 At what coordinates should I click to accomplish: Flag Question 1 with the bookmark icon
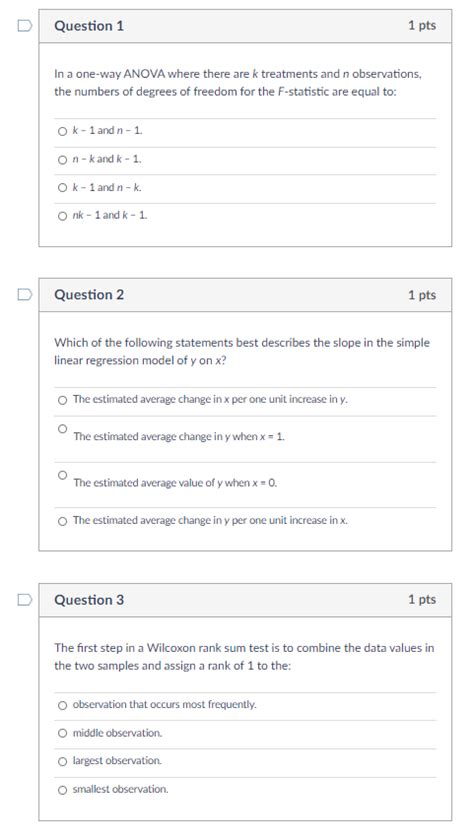click(25, 26)
